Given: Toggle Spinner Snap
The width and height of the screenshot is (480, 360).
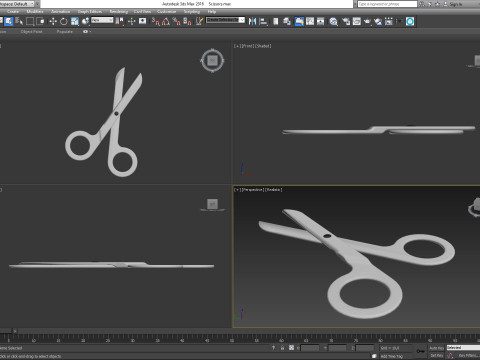Looking at the screenshot, I should [187, 22].
